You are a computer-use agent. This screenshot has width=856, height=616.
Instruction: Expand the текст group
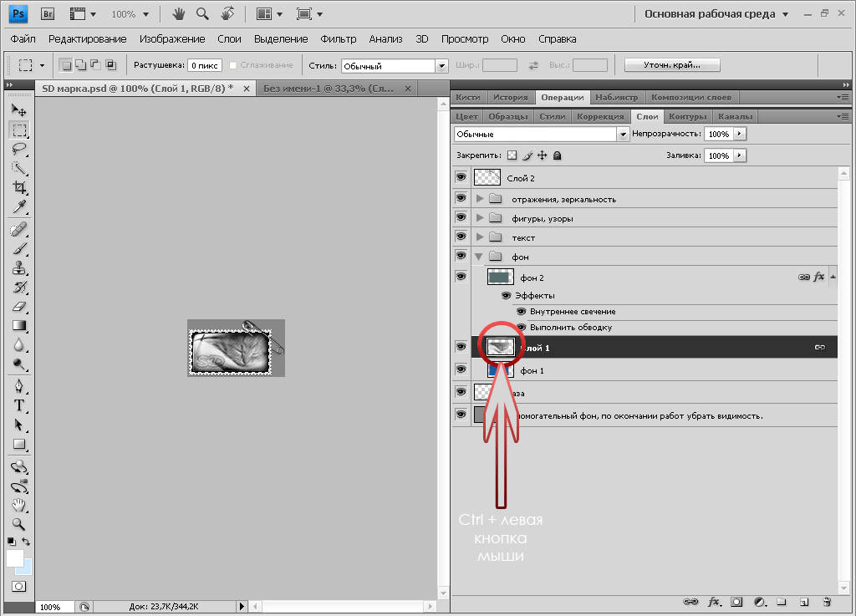coord(480,237)
